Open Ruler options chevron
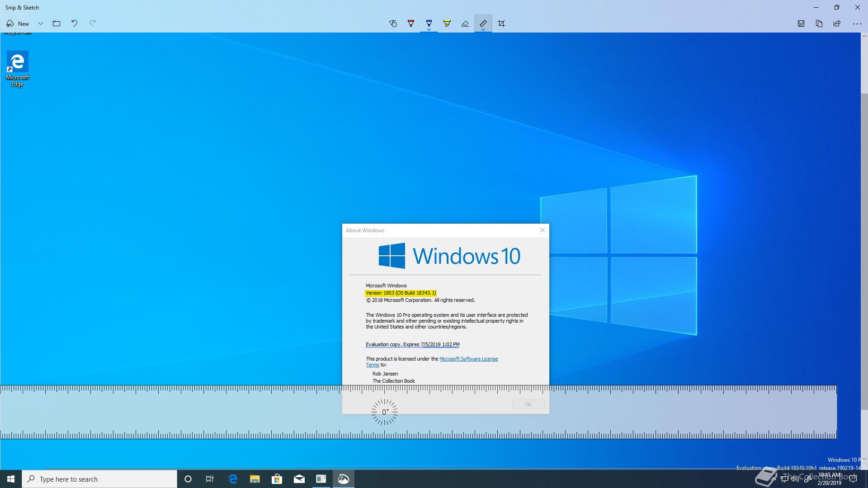The width and height of the screenshot is (868, 488). 483,30
